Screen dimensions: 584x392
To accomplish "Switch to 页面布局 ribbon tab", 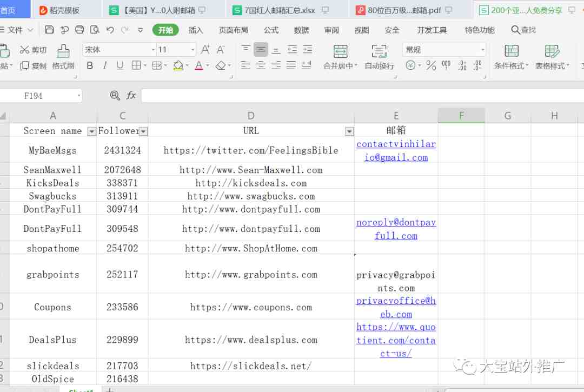I will click(x=233, y=30).
